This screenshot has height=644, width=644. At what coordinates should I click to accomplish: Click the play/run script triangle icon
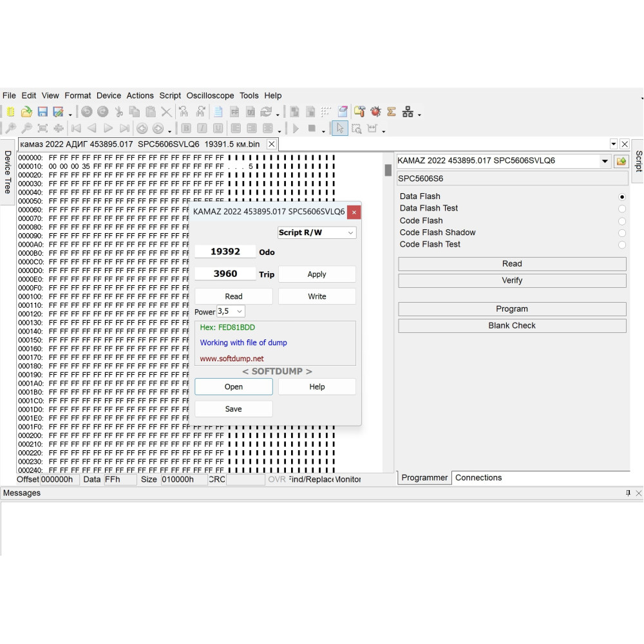point(296,128)
